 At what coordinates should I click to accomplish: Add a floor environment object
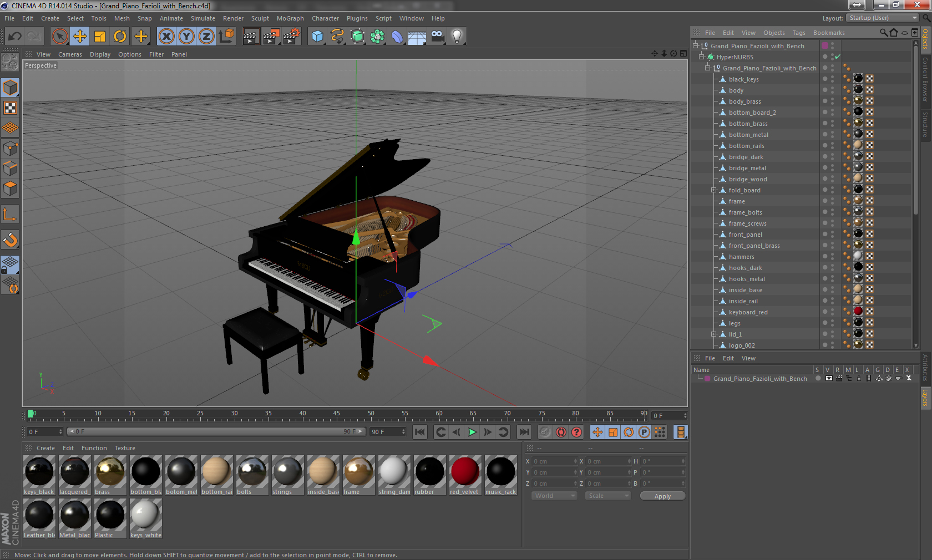click(x=417, y=37)
